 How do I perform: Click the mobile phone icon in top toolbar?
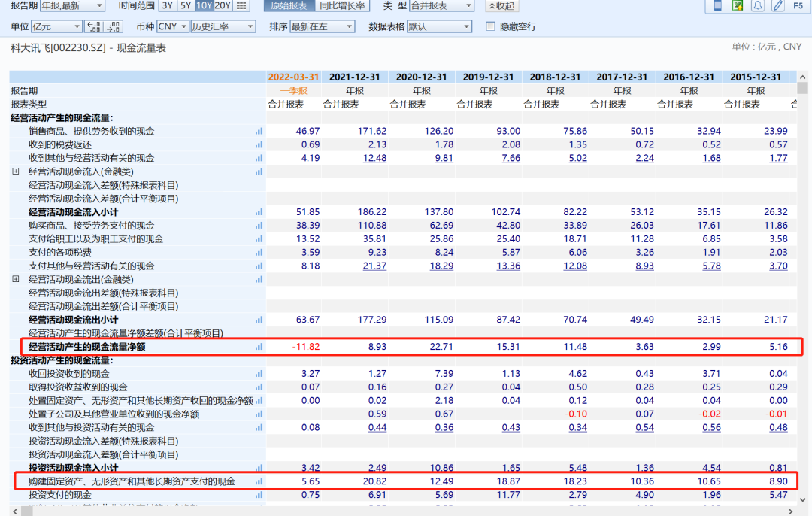click(718, 6)
